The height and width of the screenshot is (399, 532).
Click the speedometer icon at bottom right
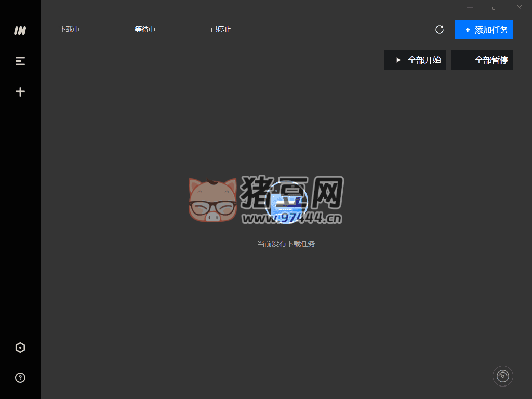502,376
